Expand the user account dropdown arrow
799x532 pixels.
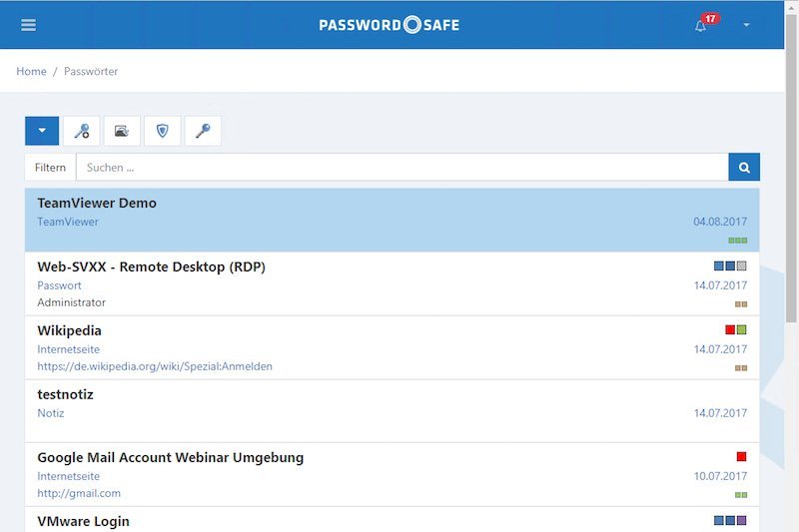(x=746, y=25)
